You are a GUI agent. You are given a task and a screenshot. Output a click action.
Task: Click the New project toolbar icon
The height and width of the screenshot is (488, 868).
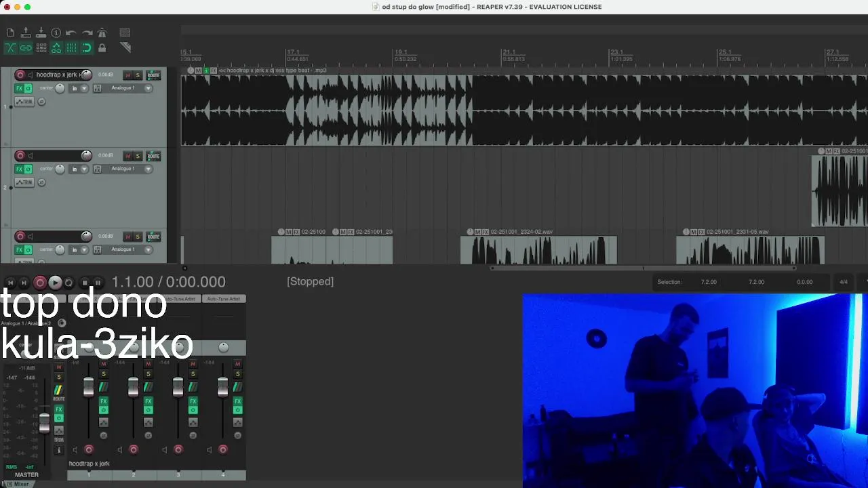click(x=10, y=33)
